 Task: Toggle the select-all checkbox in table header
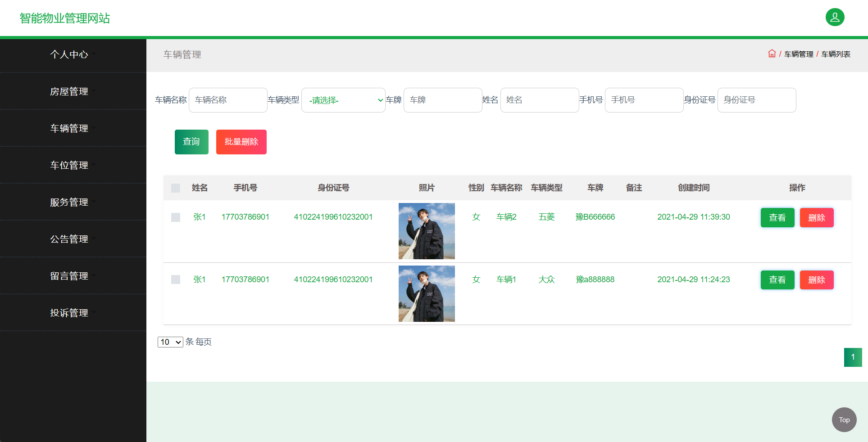[x=175, y=188]
